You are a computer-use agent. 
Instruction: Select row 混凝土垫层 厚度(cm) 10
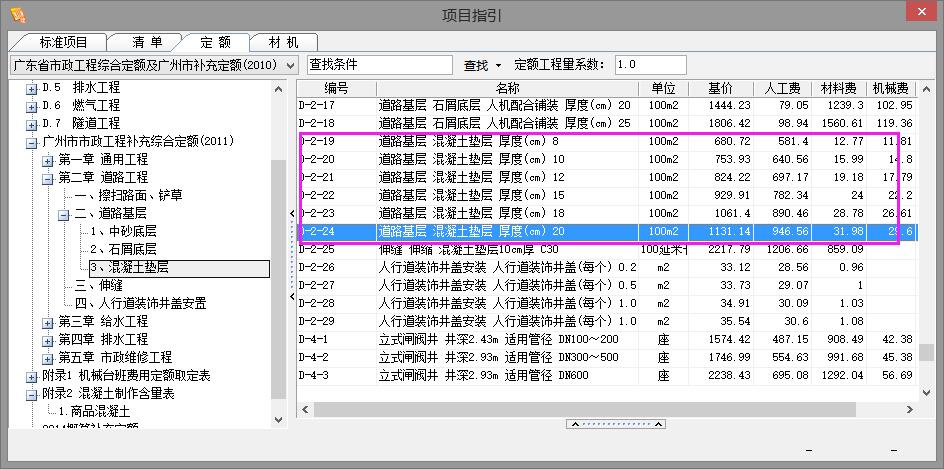(x=606, y=160)
